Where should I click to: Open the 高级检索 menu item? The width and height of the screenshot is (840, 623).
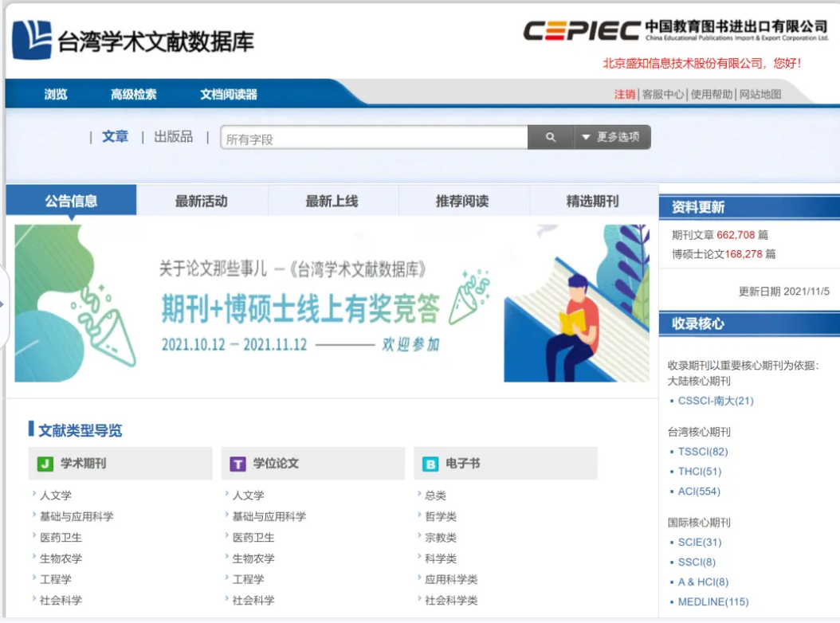[133, 94]
